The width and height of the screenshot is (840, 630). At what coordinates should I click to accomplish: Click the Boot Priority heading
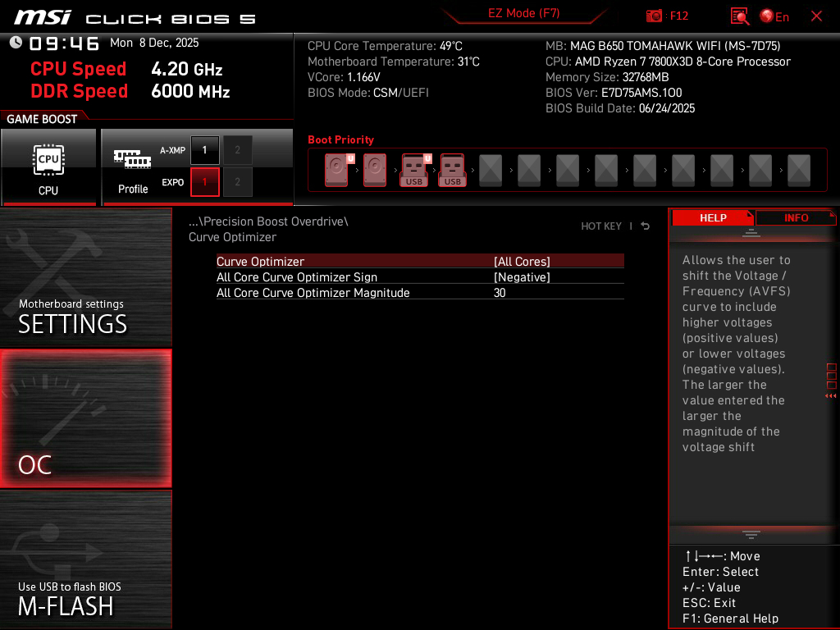pos(340,139)
